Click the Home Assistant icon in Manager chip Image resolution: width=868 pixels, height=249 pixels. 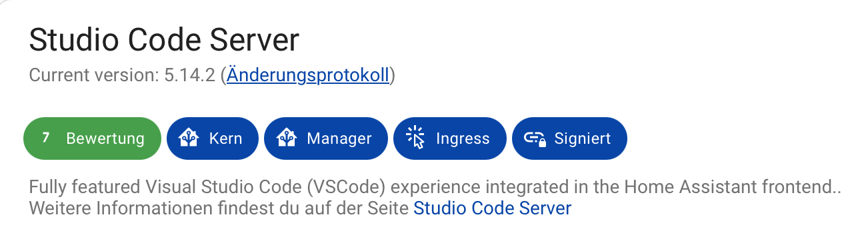(287, 138)
